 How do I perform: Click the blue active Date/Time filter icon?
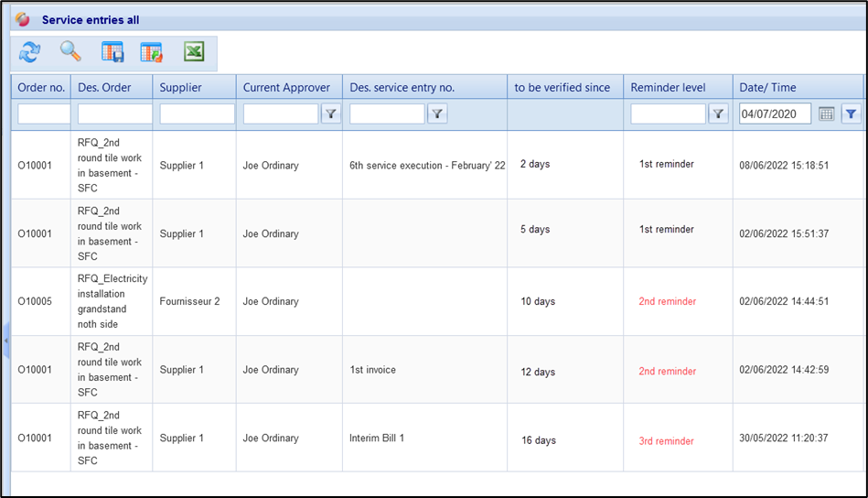[851, 114]
